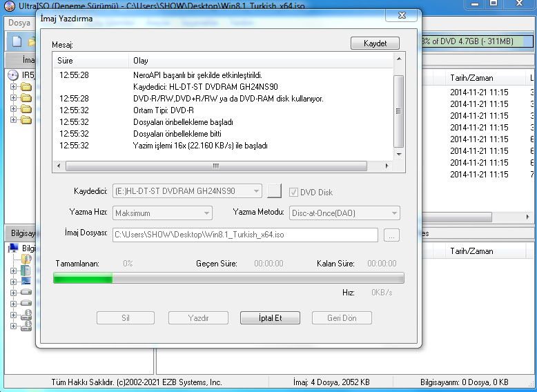Click the message list scroll-down arrow
537x392 pixels.
pyautogui.click(x=399, y=155)
